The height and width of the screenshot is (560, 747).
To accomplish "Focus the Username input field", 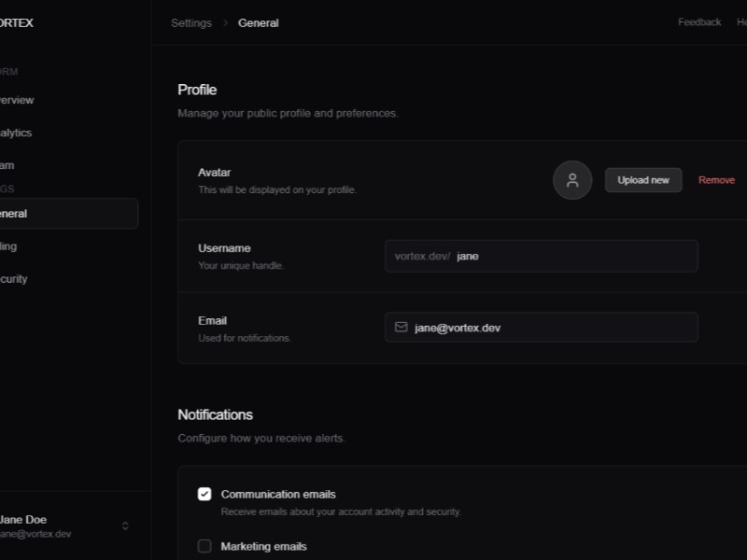I will [574, 256].
